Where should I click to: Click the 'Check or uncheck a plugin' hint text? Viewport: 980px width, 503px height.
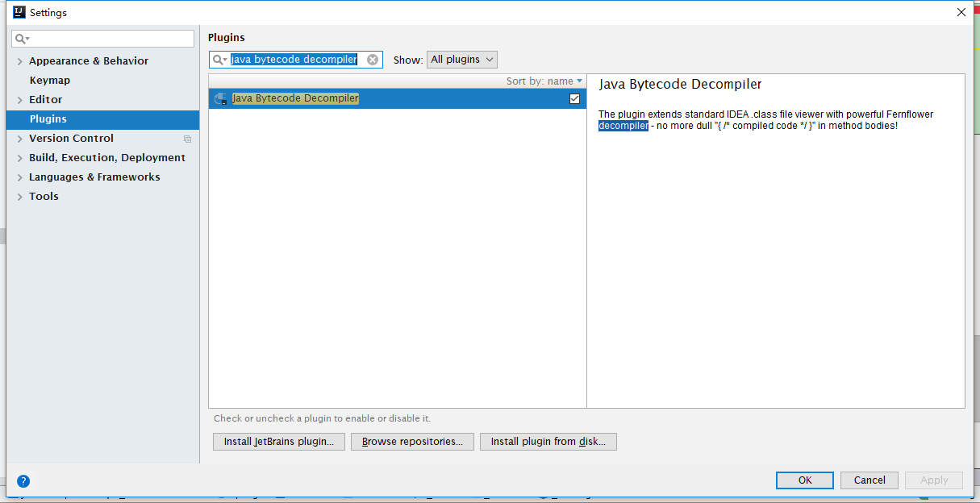(322, 419)
